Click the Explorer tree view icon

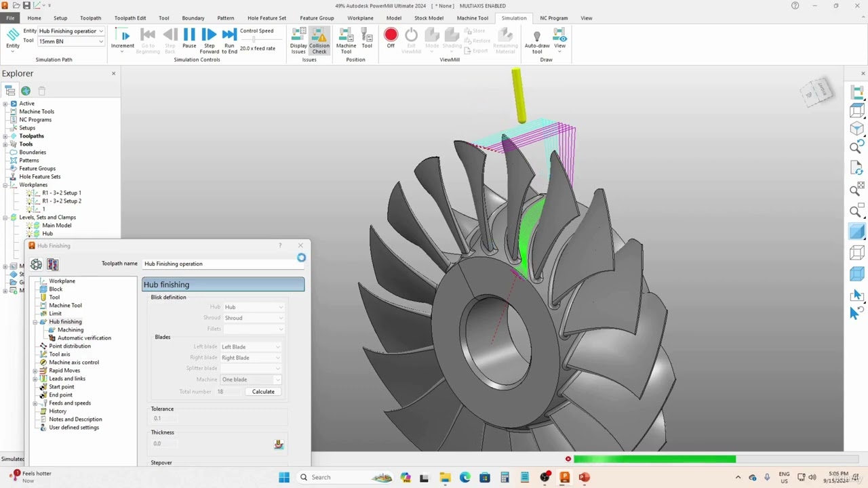tap(10, 91)
